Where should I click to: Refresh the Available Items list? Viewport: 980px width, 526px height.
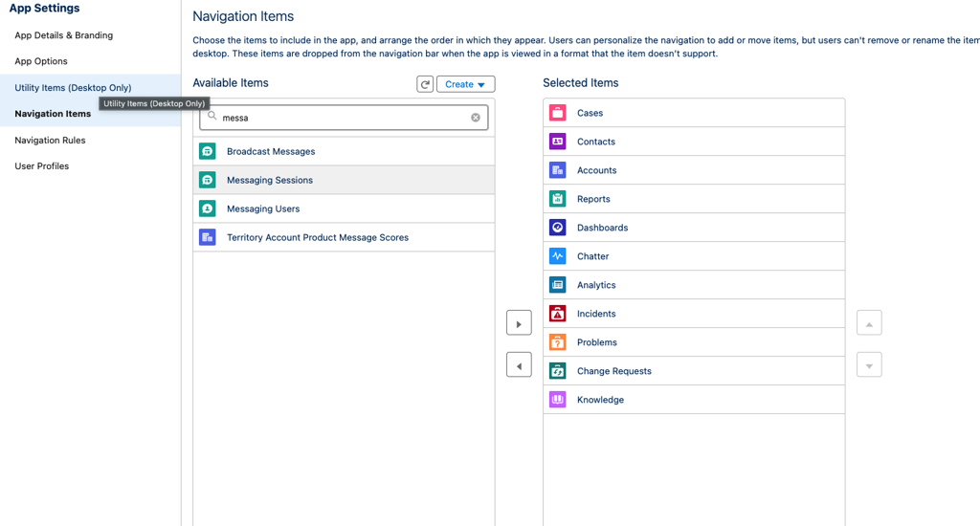(x=425, y=84)
